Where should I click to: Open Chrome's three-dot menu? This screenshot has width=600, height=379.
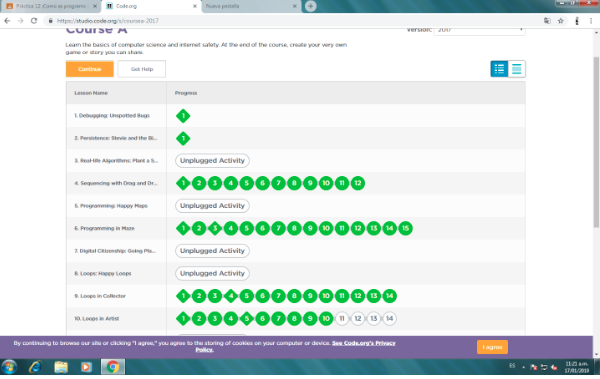tap(591, 21)
